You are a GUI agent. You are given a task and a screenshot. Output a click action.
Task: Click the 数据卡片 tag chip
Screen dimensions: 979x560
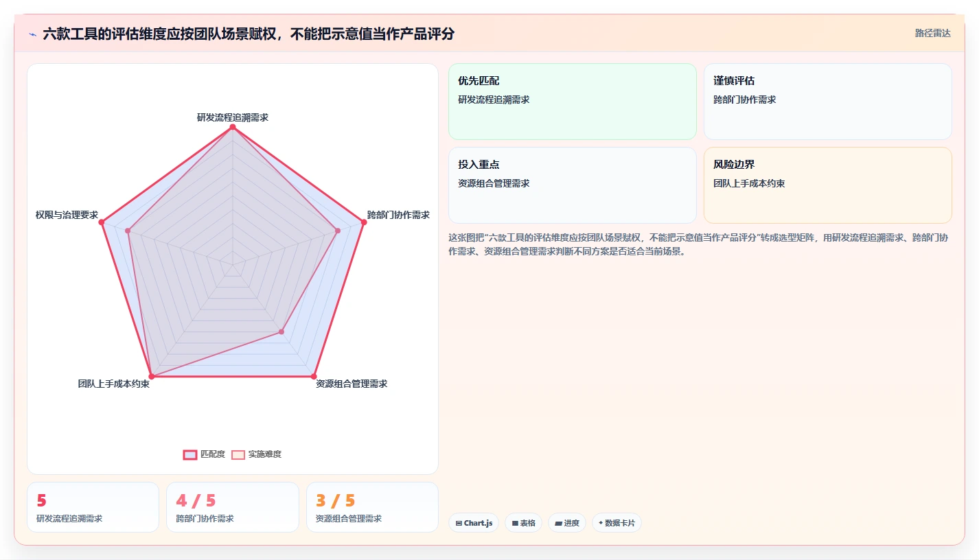pos(617,523)
